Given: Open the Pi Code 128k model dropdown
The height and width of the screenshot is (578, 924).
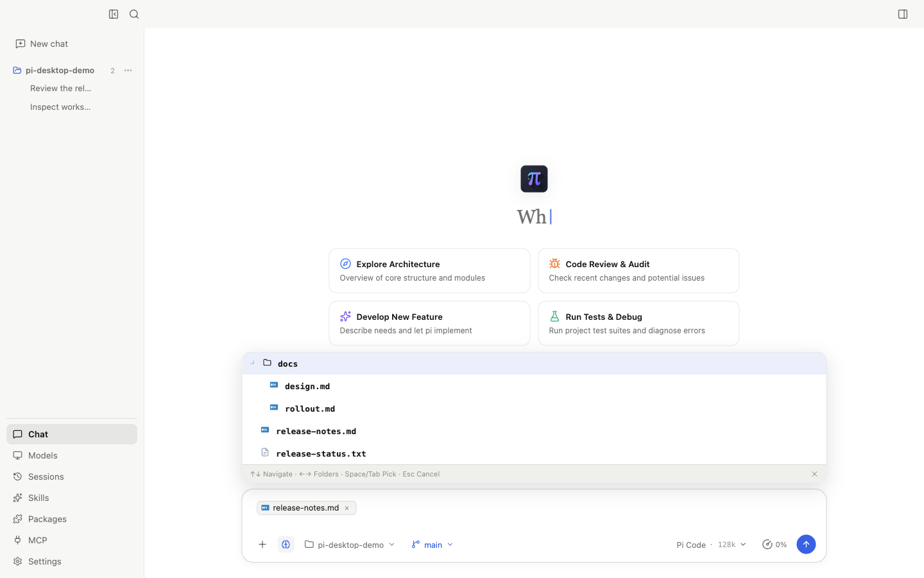Looking at the screenshot, I should tap(711, 545).
